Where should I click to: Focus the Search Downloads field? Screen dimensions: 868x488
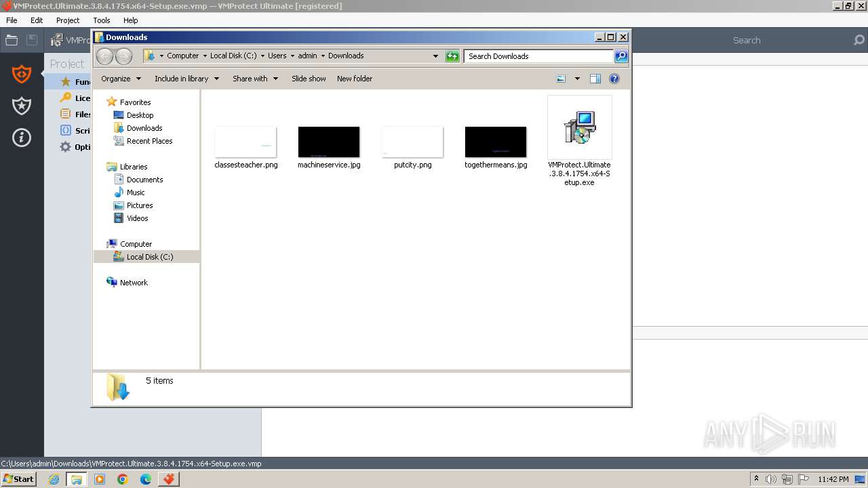click(x=539, y=56)
